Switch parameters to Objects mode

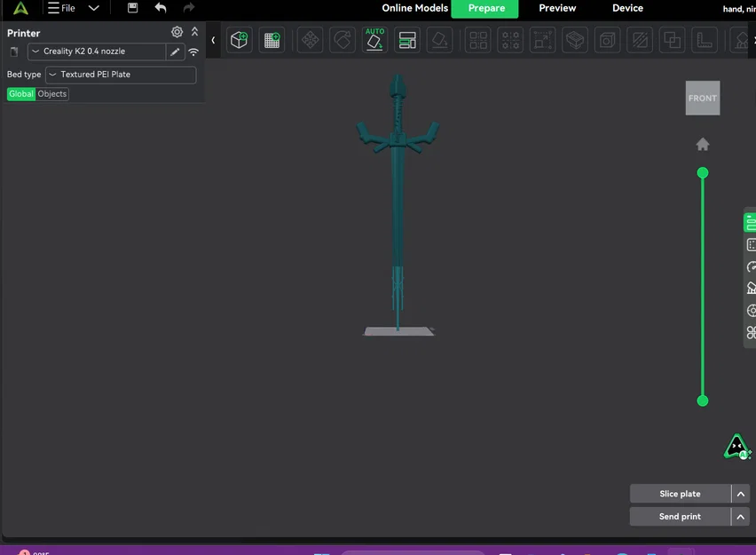52,93
